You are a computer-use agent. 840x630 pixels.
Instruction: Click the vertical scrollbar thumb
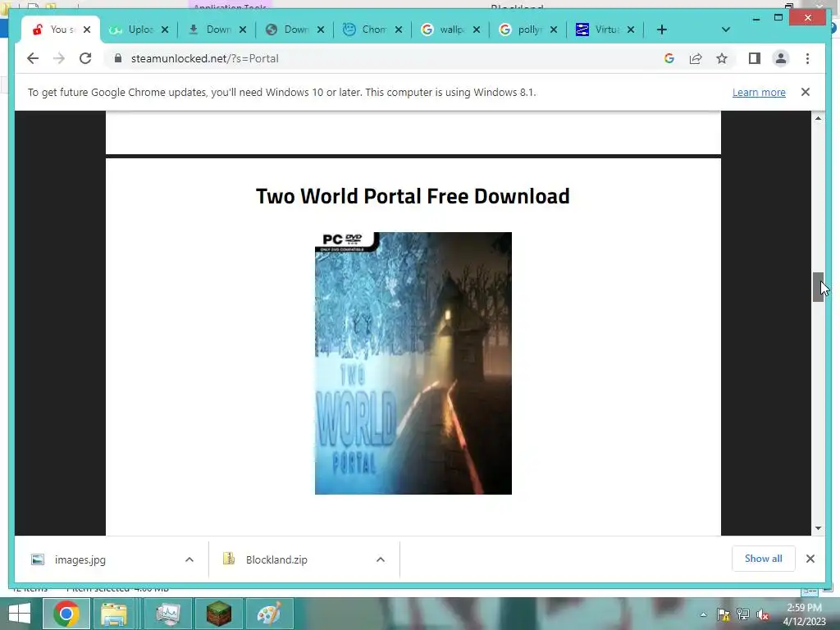point(818,287)
